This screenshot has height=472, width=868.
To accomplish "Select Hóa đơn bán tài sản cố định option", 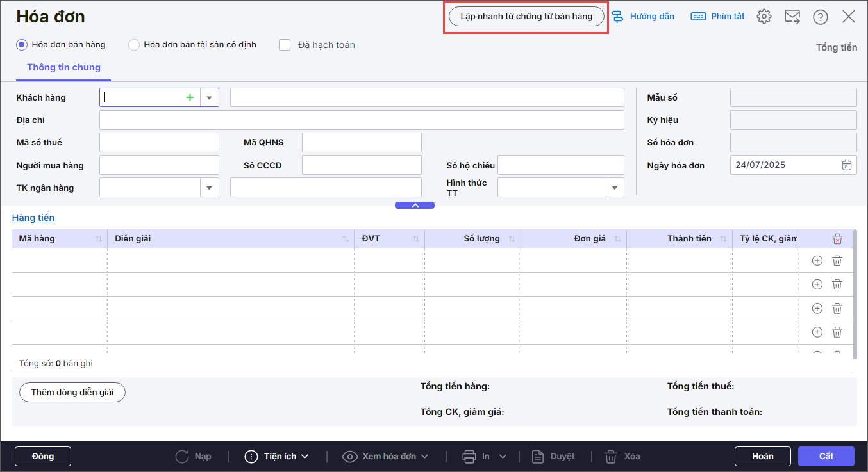I will pos(134,45).
